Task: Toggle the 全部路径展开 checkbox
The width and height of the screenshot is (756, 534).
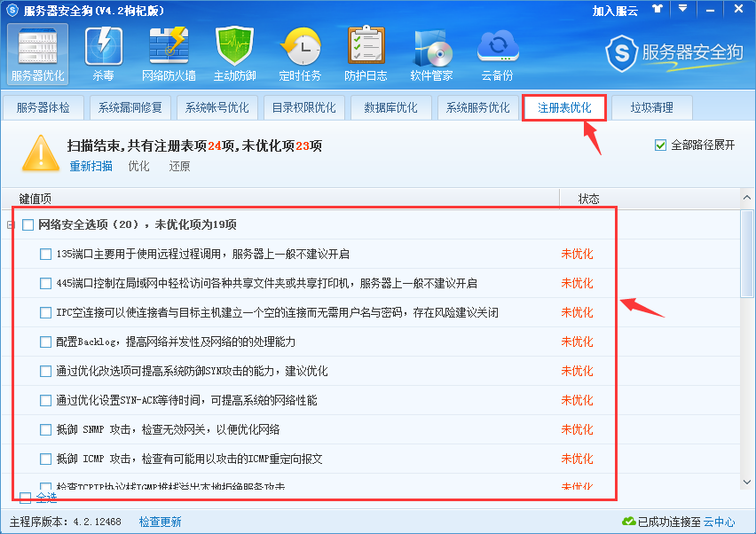Action: pos(660,145)
